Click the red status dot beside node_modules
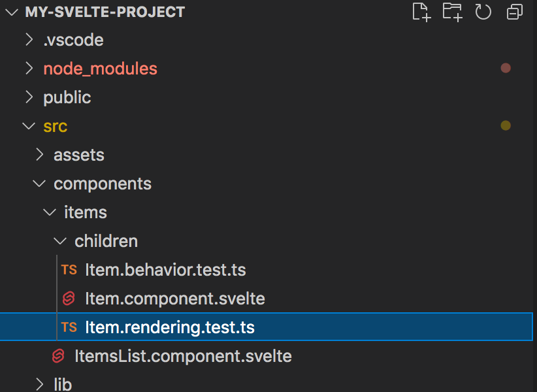537x392 pixels. [506, 68]
